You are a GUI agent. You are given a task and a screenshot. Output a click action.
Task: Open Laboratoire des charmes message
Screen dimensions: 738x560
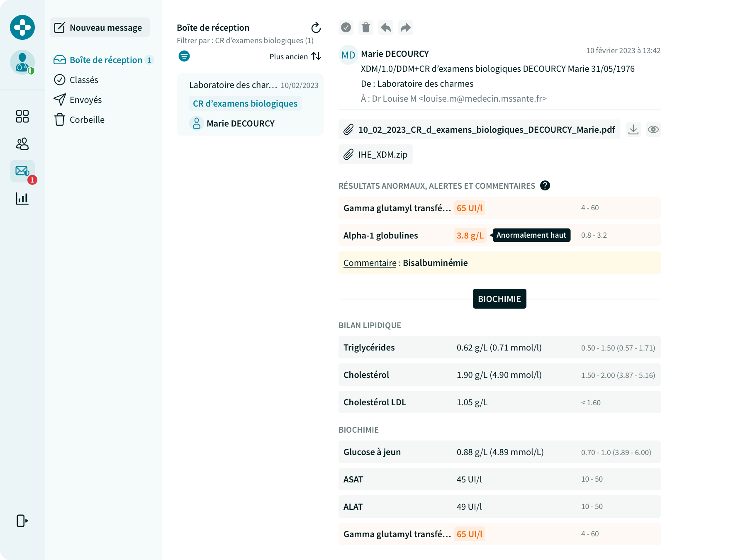(x=250, y=105)
